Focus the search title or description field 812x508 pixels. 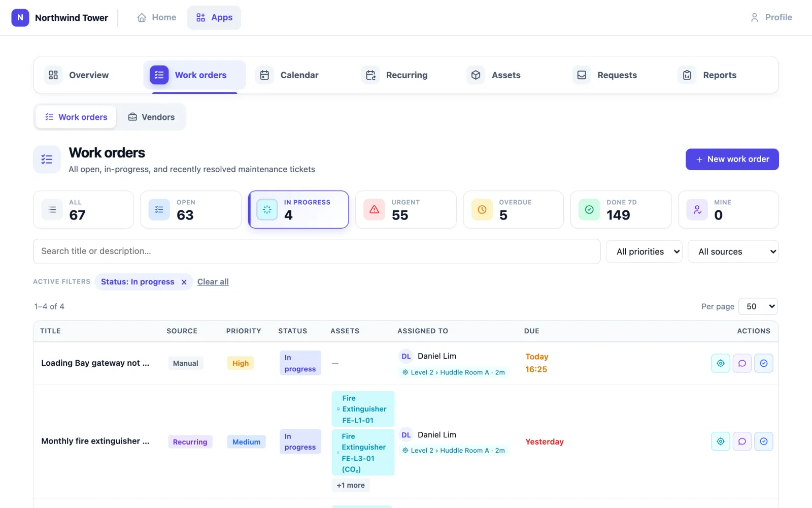pos(317,251)
